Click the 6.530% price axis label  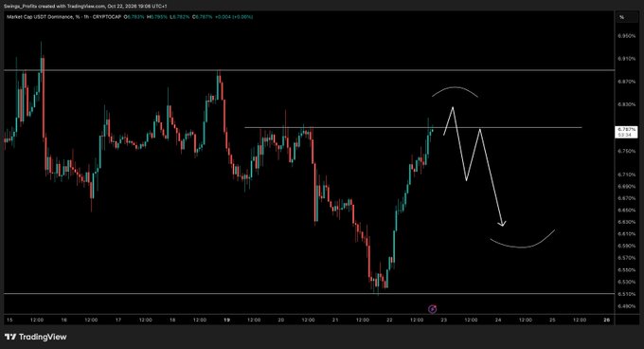[626, 282]
